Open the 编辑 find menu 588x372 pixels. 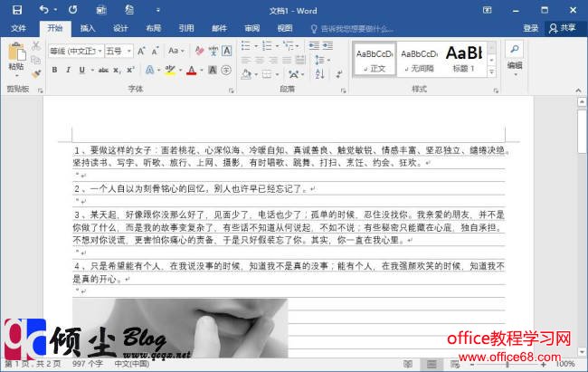[515, 59]
